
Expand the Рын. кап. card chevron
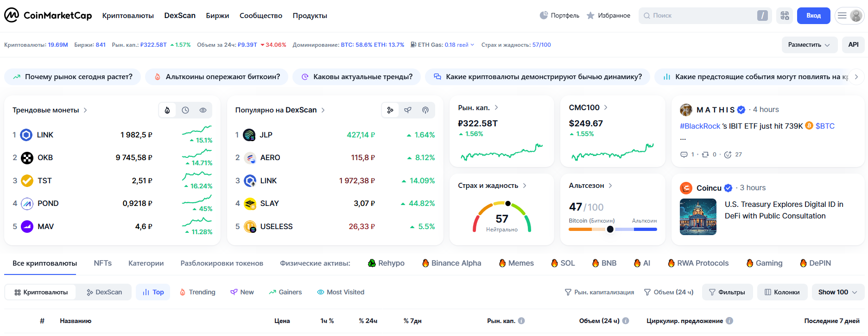click(x=496, y=107)
